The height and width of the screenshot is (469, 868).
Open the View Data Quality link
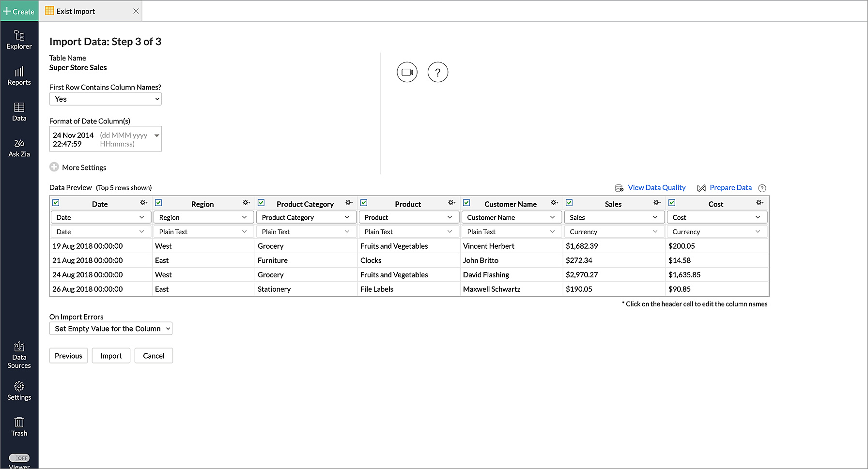[x=656, y=188]
